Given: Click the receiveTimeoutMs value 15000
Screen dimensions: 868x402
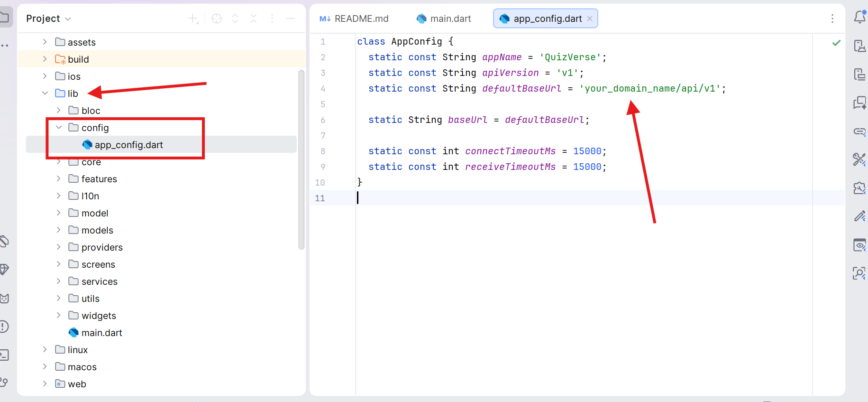Looking at the screenshot, I should (587, 167).
